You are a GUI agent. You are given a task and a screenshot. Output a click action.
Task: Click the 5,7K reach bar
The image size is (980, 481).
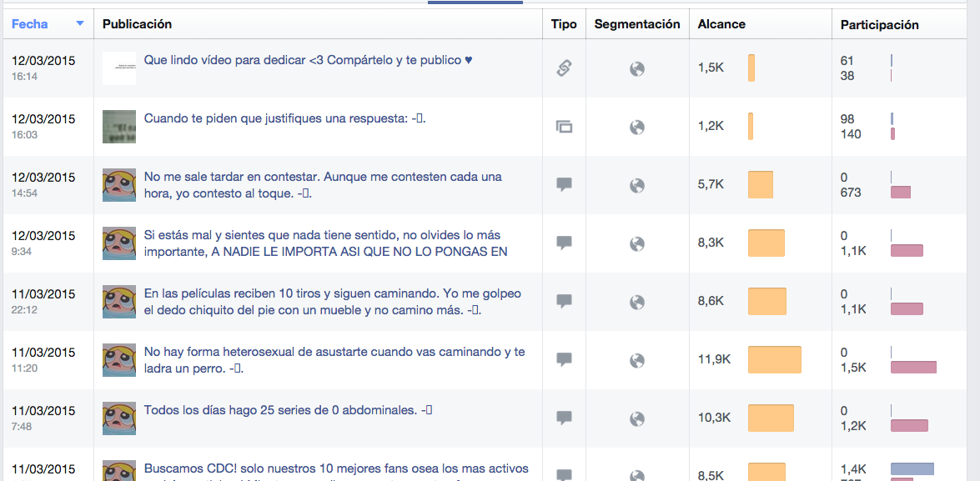tap(761, 185)
